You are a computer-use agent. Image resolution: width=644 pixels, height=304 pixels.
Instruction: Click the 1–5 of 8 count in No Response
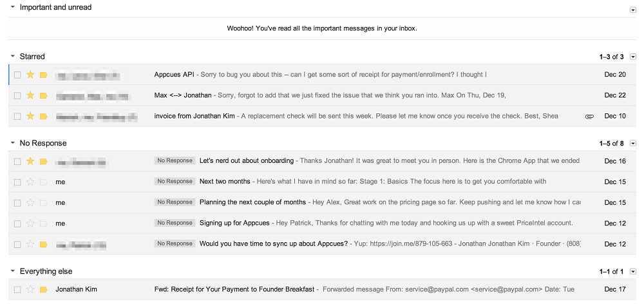[612, 144]
